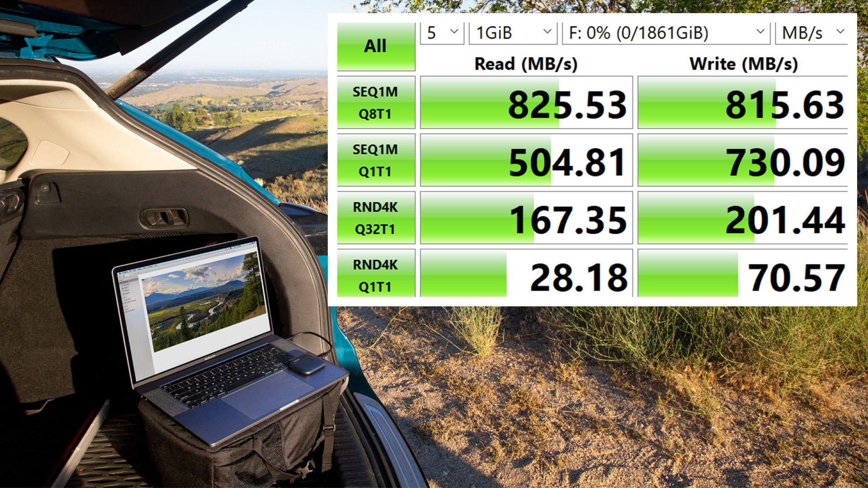
Task: Run the SEQ1M Q8T1 test
Action: coord(376,103)
